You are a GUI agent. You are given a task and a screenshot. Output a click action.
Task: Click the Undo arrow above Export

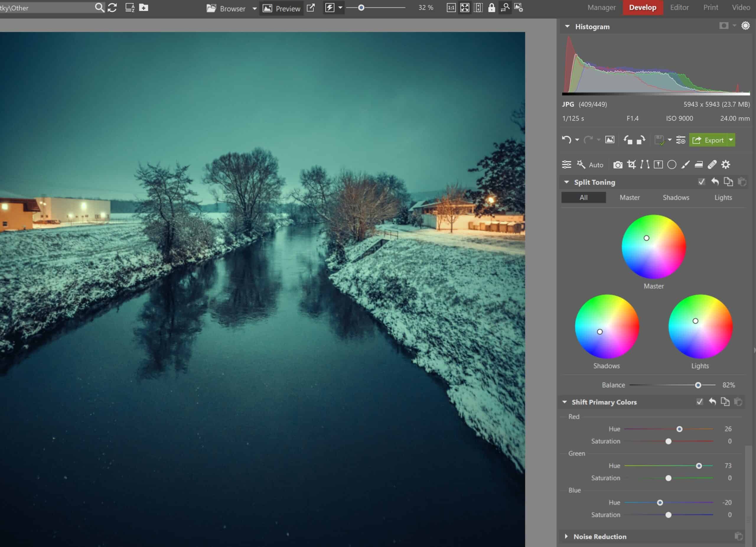pyautogui.click(x=567, y=140)
